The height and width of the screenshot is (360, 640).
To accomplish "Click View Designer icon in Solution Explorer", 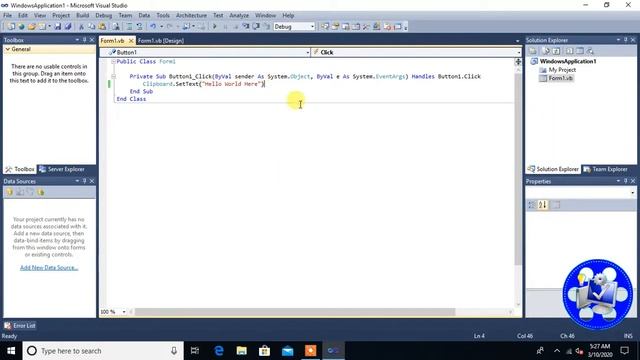I will pyautogui.click(x=580, y=51).
